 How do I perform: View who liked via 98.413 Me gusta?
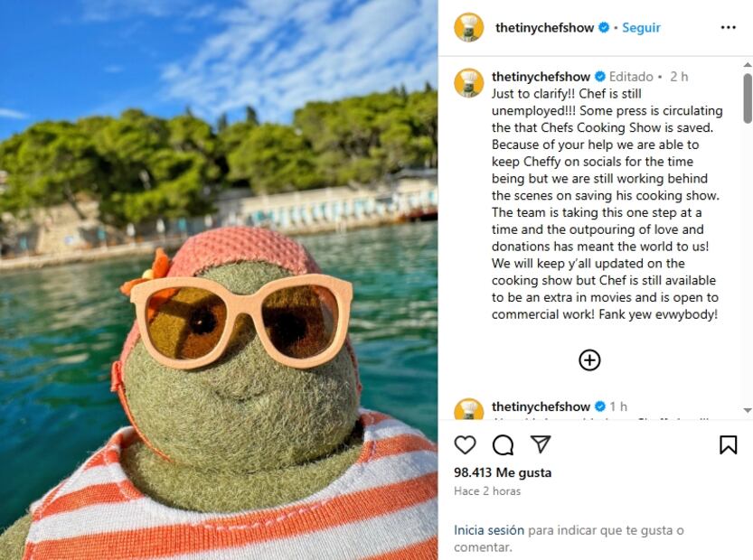tap(503, 472)
